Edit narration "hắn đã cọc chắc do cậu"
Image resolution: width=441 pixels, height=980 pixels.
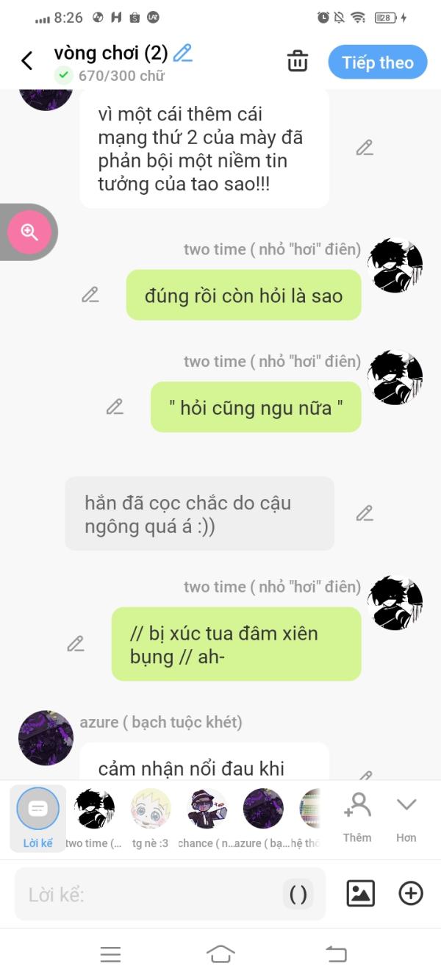365,513
